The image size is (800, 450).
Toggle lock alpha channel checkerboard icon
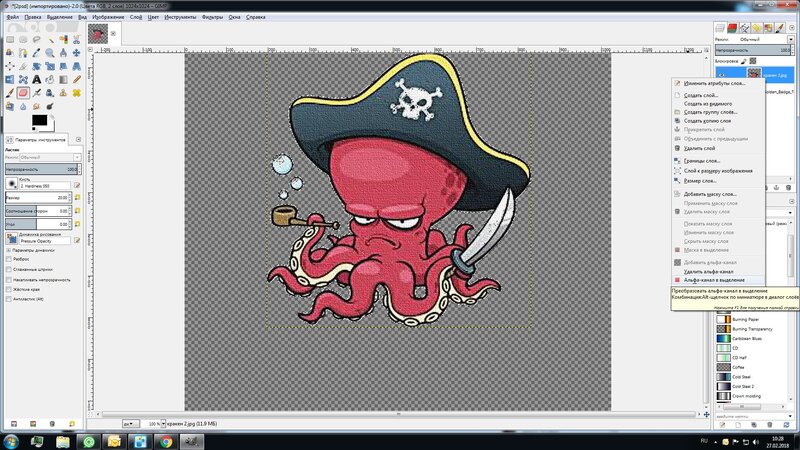753,61
